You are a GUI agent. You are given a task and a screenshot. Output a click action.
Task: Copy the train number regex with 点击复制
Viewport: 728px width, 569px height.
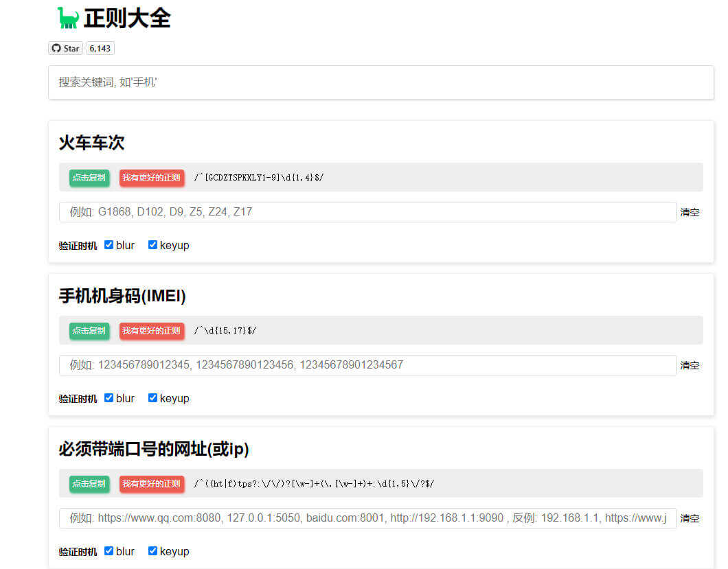coord(89,177)
